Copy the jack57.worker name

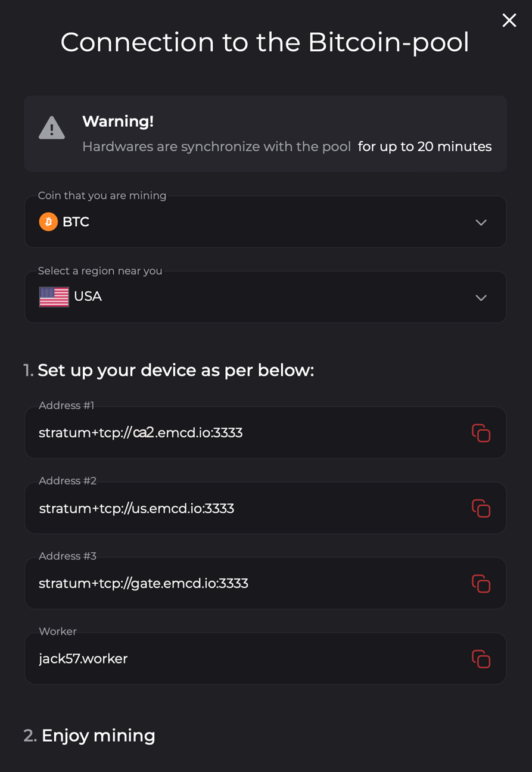[x=481, y=659]
